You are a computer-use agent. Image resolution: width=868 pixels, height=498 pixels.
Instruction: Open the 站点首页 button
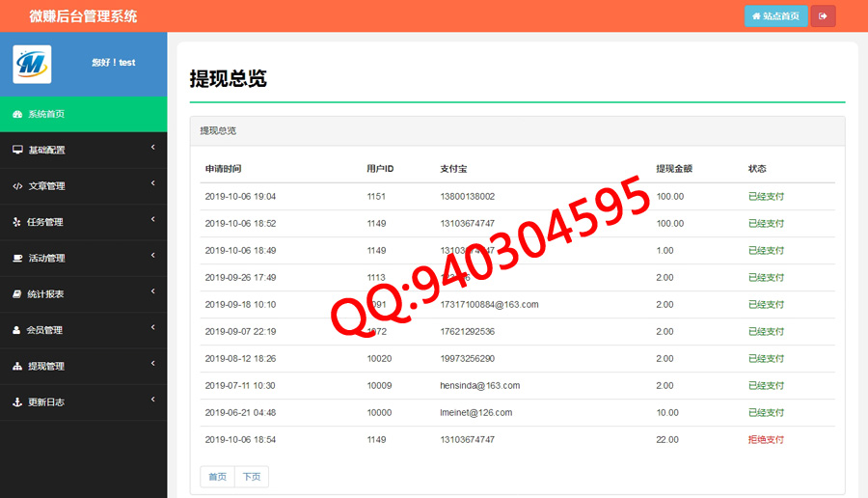[x=775, y=15]
